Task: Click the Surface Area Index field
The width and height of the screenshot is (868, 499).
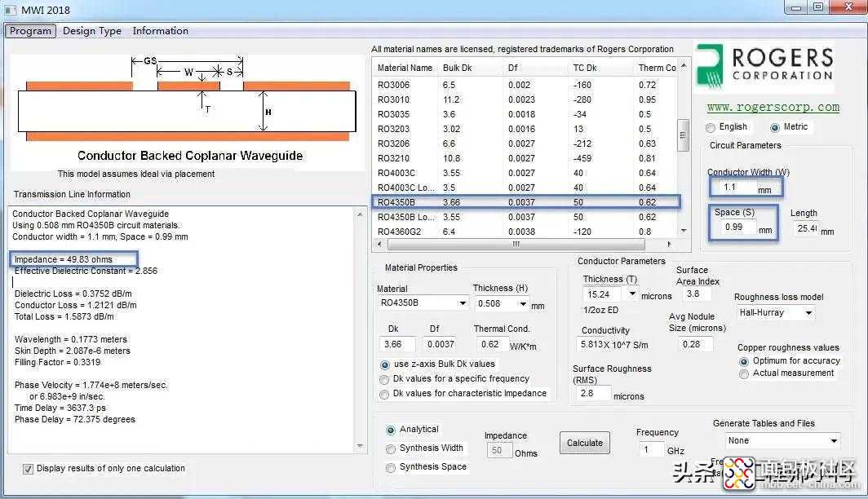Action: point(697,294)
